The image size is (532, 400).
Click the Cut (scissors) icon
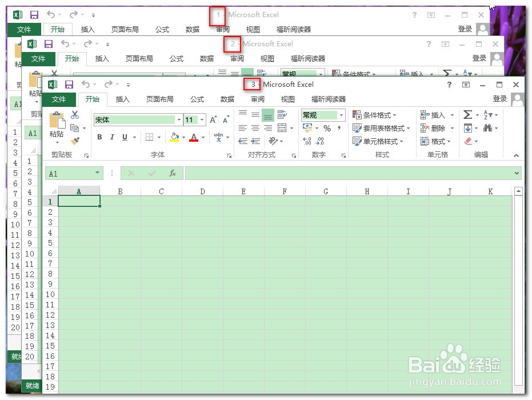74,115
